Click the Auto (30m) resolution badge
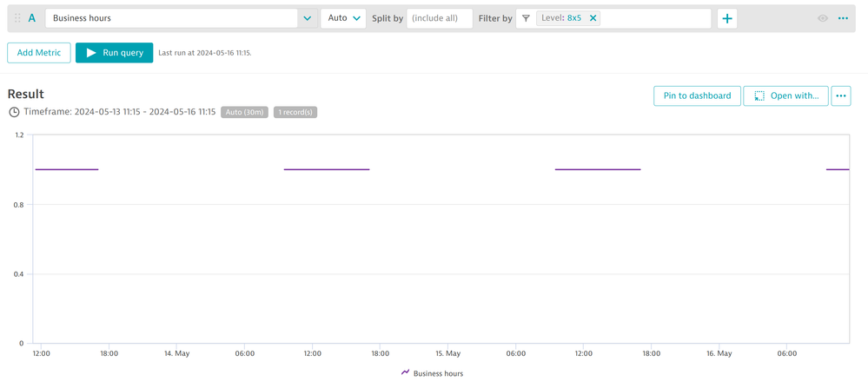Viewport: 868px width, 388px height. coord(244,112)
